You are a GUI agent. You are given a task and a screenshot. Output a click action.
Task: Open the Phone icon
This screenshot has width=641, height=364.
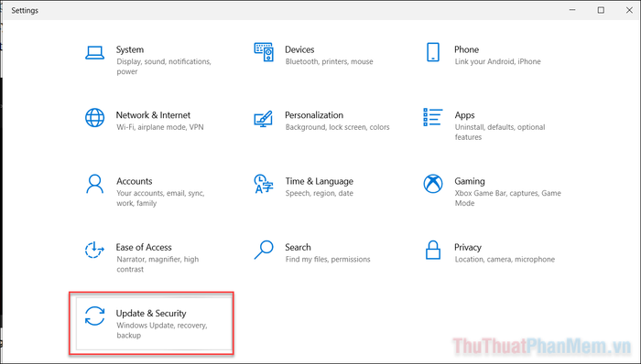coord(433,52)
